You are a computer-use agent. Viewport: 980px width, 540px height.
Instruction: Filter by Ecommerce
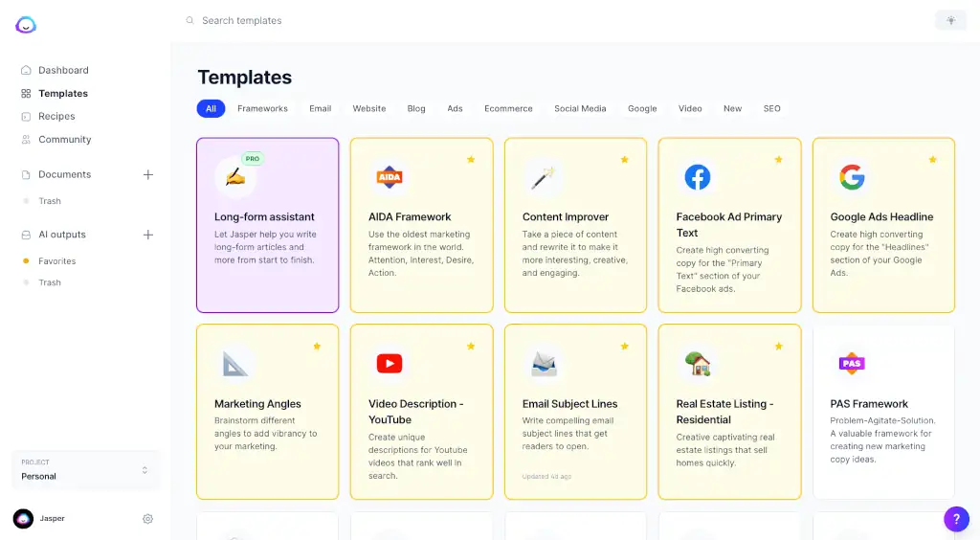[x=508, y=108]
